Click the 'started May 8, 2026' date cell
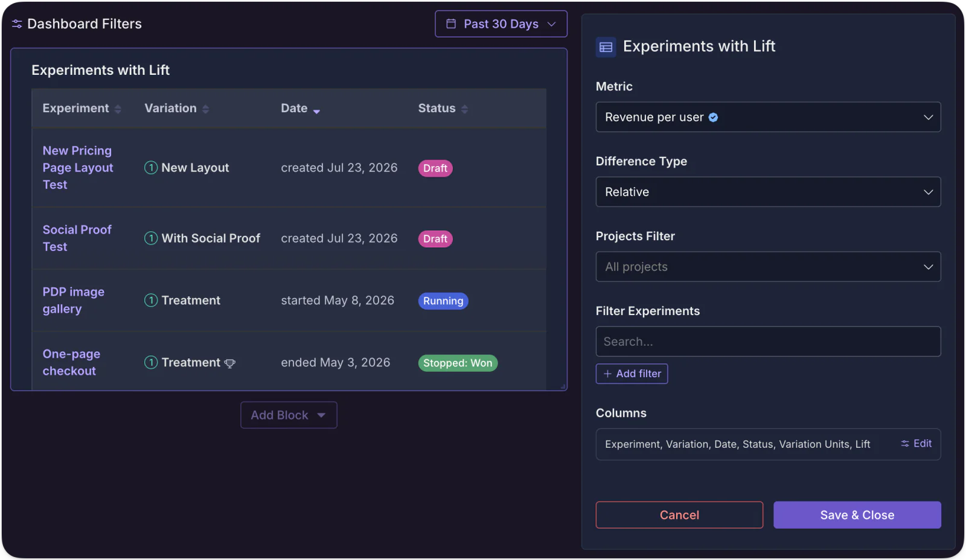Screen dimensions: 966x560 pos(337,301)
